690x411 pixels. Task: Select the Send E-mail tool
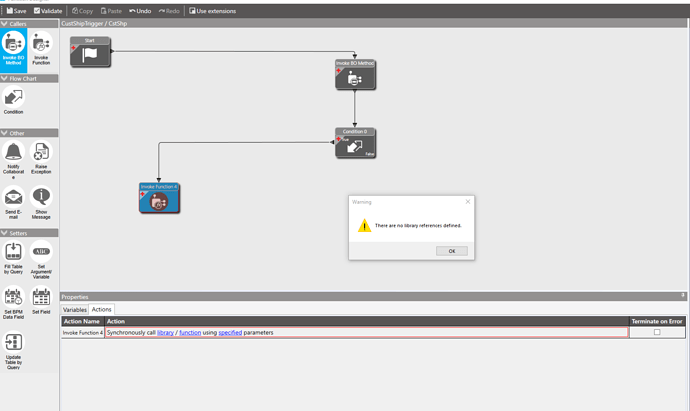pos(13,202)
